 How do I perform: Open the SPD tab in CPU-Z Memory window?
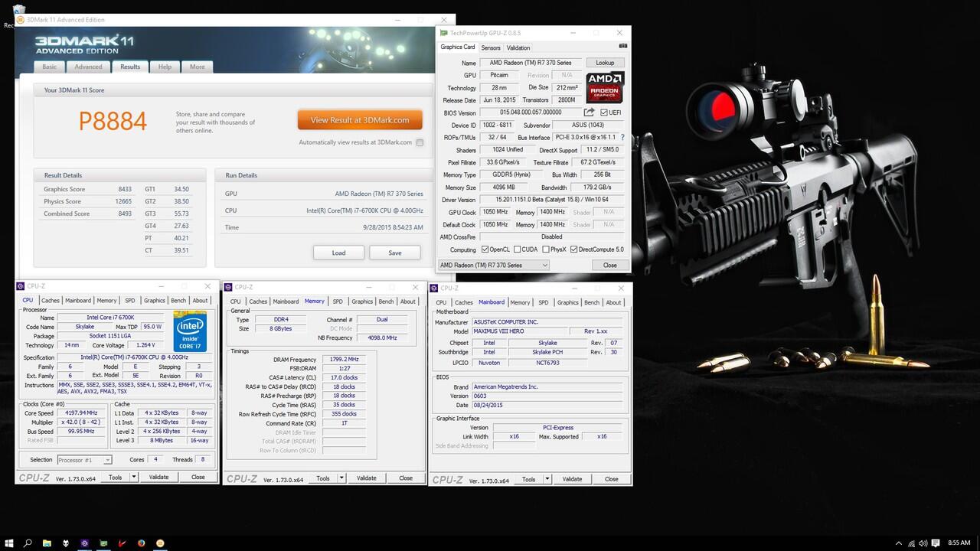coord(338,302)
